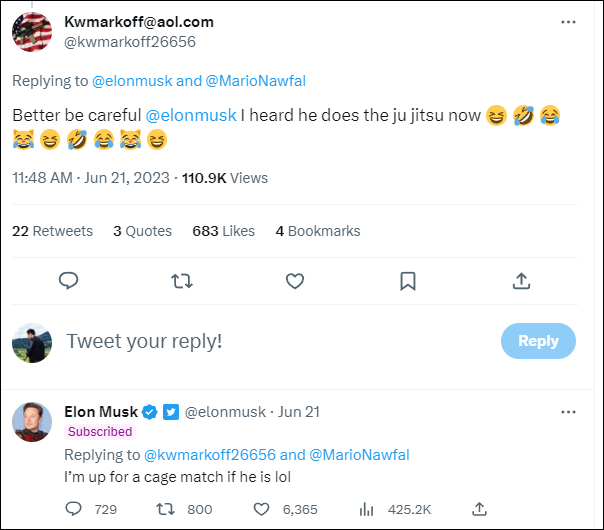Retweet Elon Musk's reply with 800 retweets
Viewport: 604px width, 530px height.
point(165,509)
